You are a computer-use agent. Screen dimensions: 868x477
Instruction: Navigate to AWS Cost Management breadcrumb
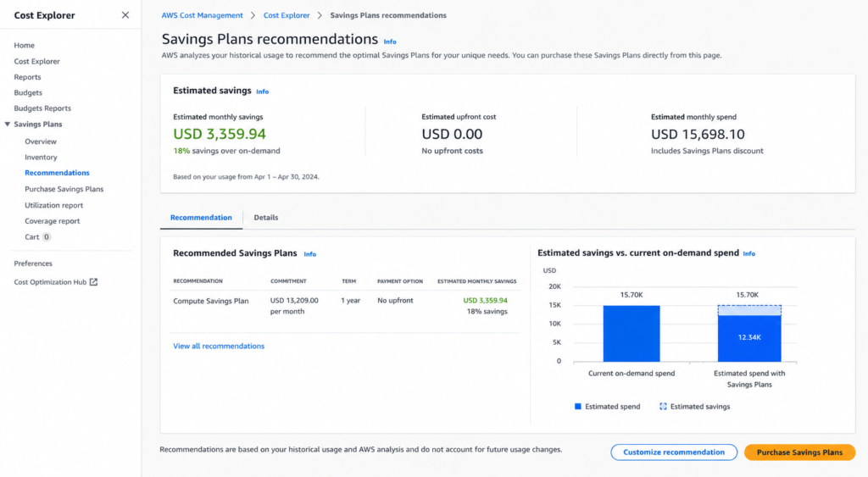202,15
